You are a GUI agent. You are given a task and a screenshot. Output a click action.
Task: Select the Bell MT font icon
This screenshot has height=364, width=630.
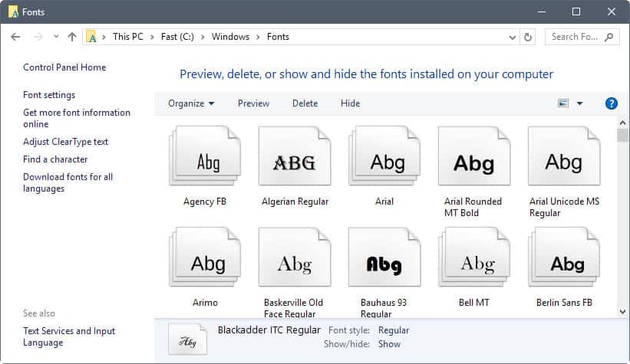pyautogui.click(x=474, y=257)
